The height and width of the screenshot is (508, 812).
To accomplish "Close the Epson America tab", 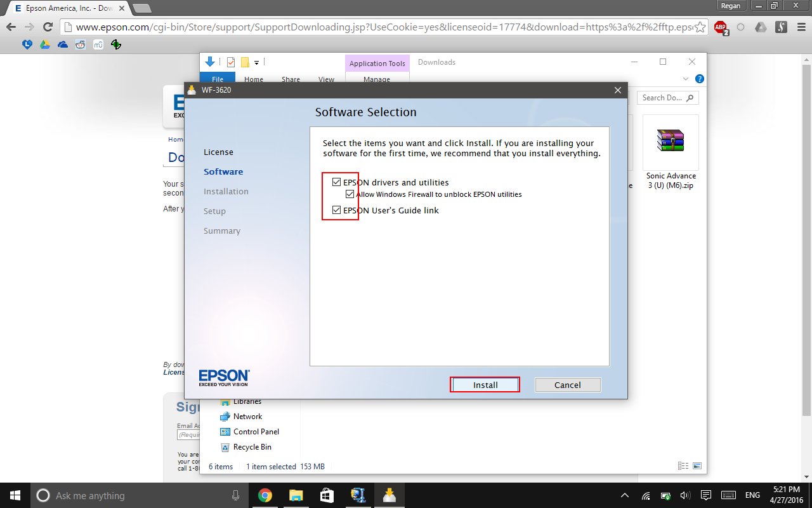I will (121, 8).
